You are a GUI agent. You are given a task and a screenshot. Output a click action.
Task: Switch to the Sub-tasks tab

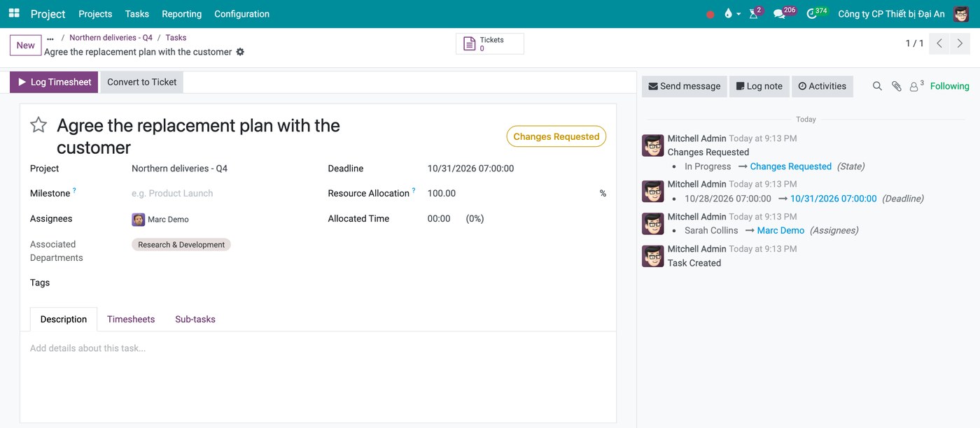[195, 319]
